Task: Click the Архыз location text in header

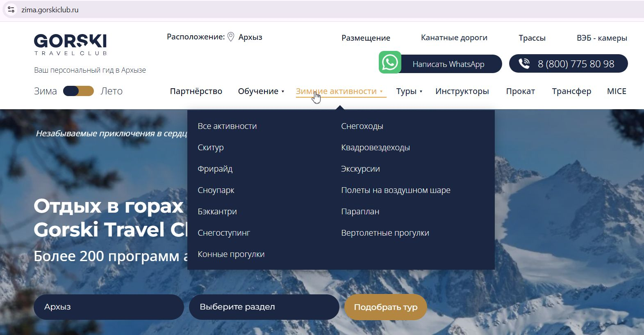Action: click(x=250, y=37)
